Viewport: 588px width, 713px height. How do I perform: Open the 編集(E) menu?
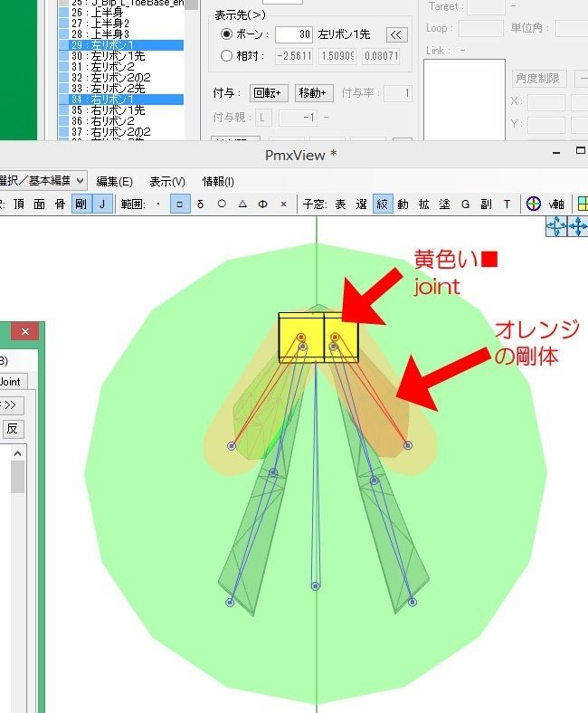[115, 182]
